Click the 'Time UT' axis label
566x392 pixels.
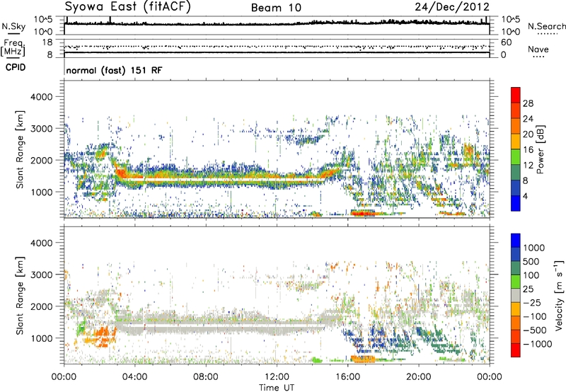(x=277, y=387)
